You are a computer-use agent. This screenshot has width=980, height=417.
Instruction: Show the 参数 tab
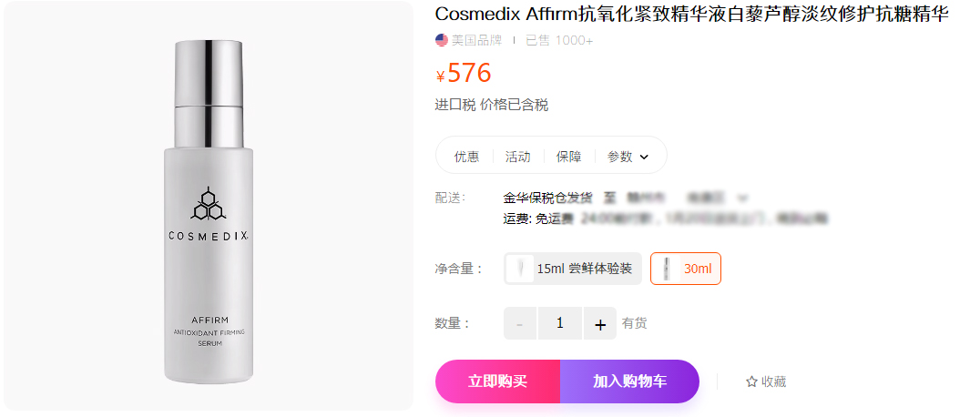(x=620, y=157)
